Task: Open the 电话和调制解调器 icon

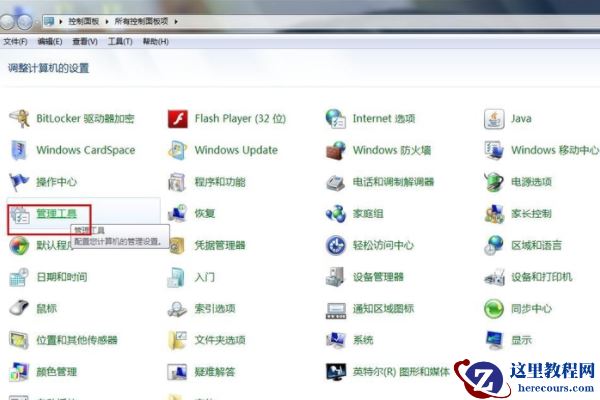Action: tap(336, 183)
